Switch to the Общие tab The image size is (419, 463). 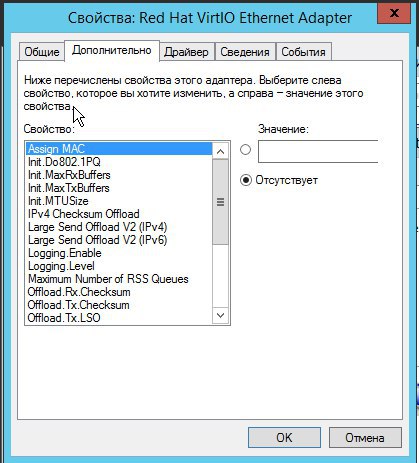(42, 52)
